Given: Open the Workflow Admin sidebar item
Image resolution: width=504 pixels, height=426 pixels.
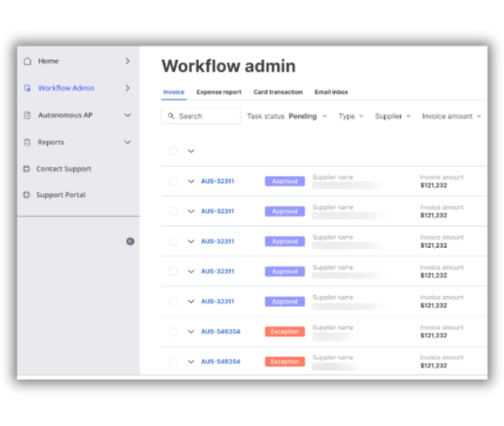Looking at the screenshot, I should (78, 88).
